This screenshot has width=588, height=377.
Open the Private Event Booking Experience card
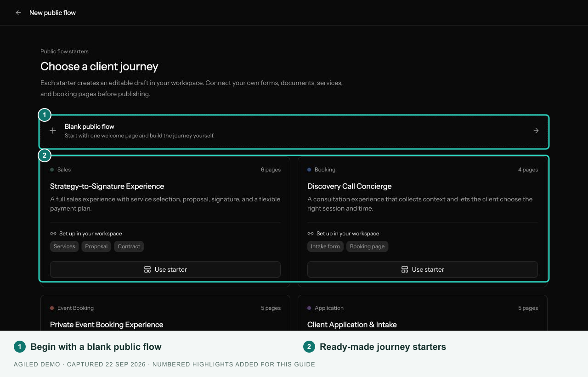165,313
